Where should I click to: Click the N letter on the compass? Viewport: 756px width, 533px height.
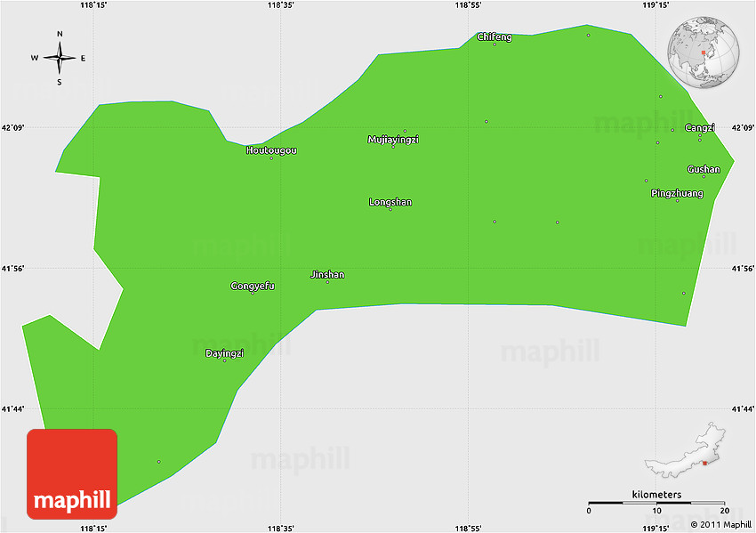point(60,35)
